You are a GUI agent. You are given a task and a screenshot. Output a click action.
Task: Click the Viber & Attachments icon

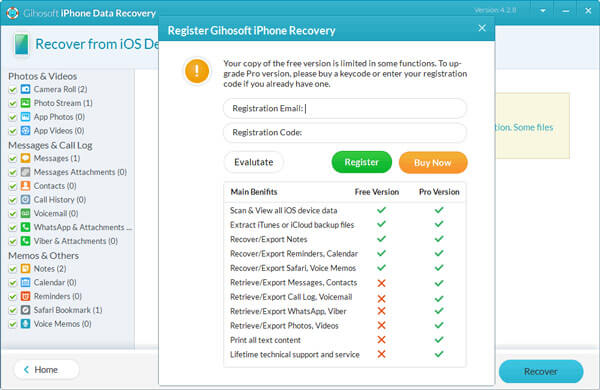click(x=25, y=241)
